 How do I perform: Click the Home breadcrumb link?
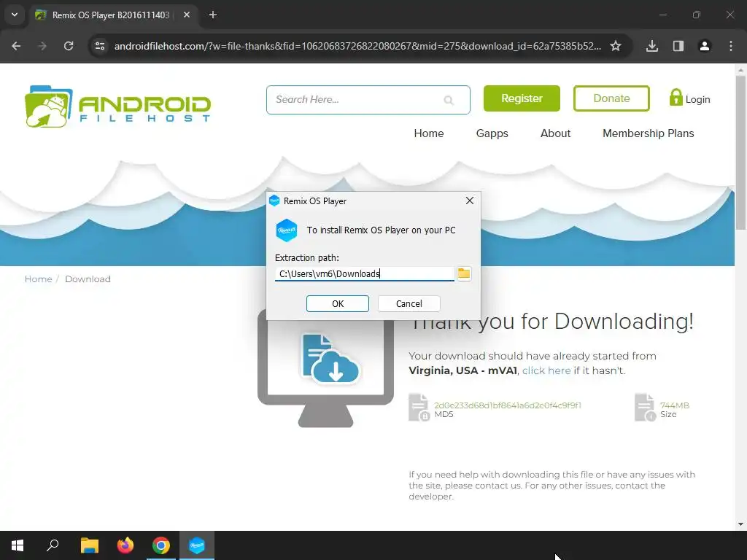tap(38, 279)
